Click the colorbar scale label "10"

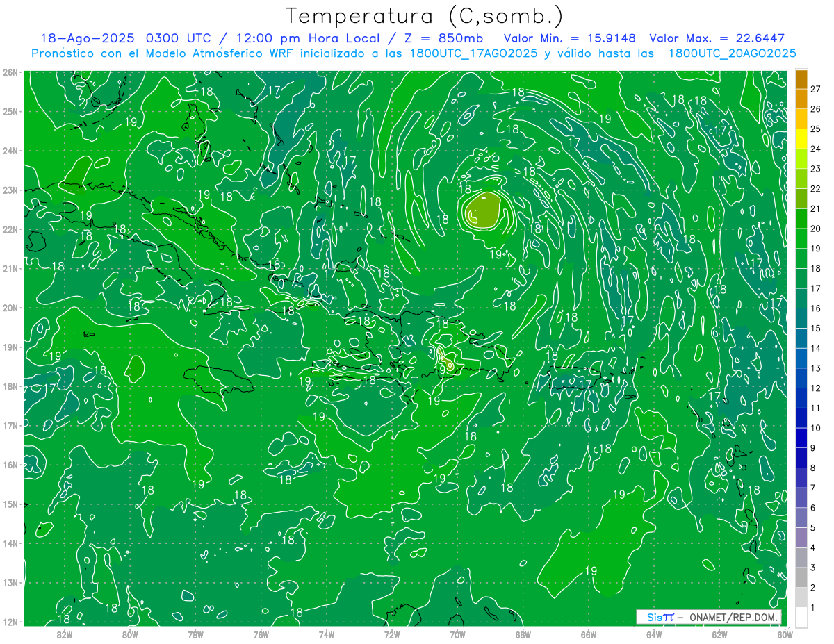pos(816,428)
